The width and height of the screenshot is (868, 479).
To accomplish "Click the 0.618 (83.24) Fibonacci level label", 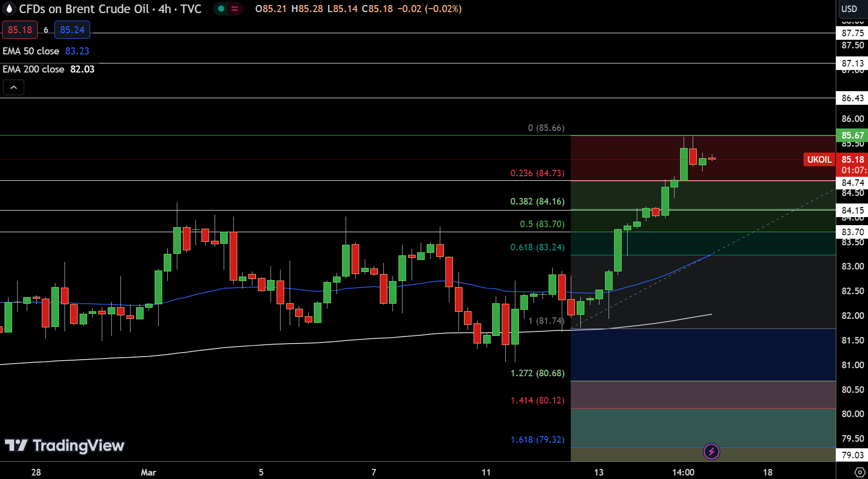I will (538, 247).
